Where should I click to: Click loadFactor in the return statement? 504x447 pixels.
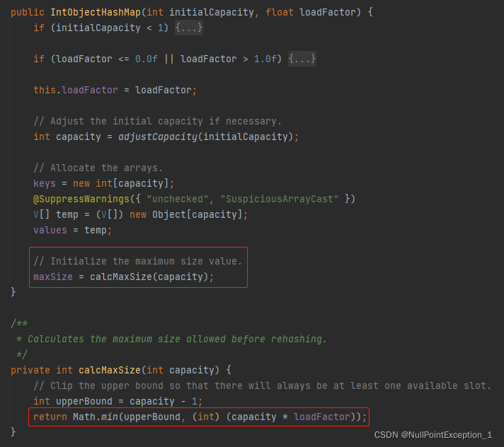click(x=322, y=417)
